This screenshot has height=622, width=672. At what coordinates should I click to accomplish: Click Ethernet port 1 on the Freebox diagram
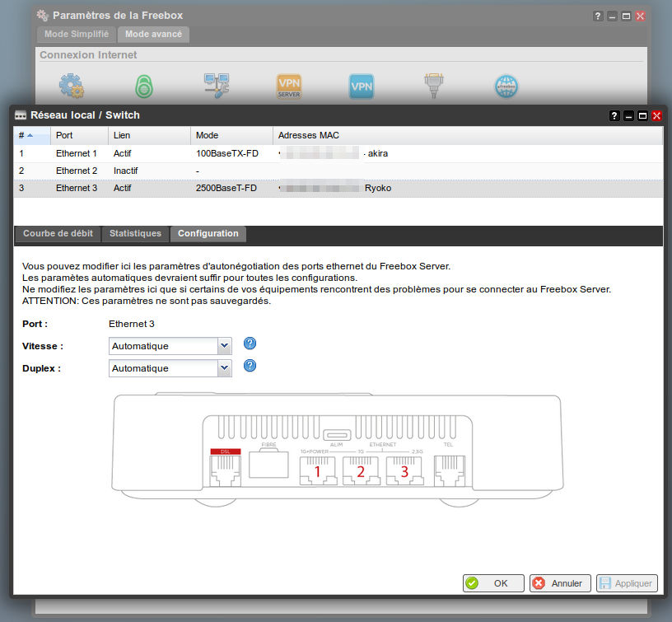tap(318, 470)
